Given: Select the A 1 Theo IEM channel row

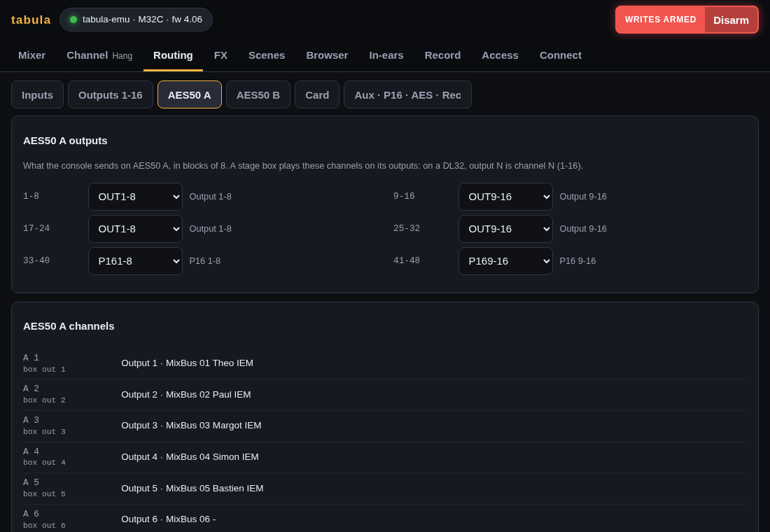Looking at the screenshot, I should pos(384,363).
